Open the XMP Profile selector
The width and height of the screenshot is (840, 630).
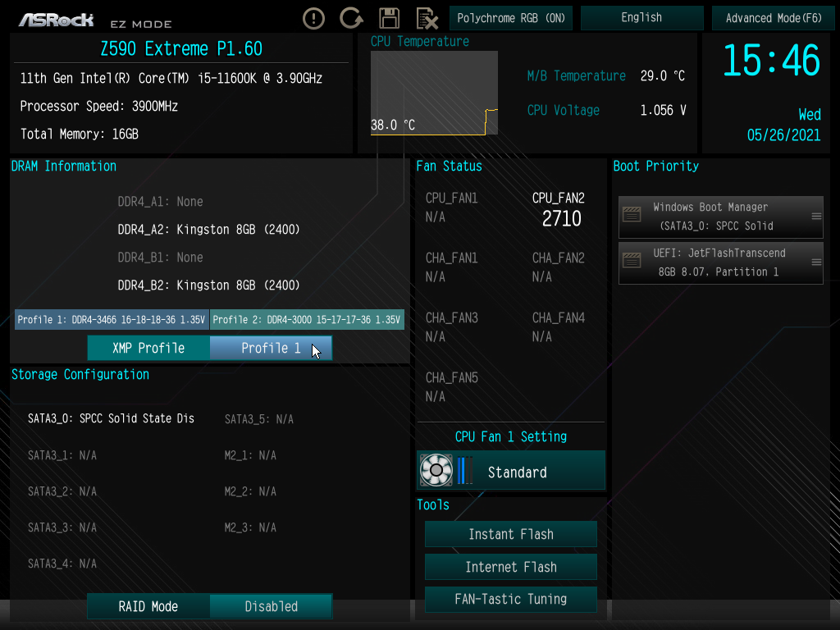pyautogui.click(x=148, y=348)
